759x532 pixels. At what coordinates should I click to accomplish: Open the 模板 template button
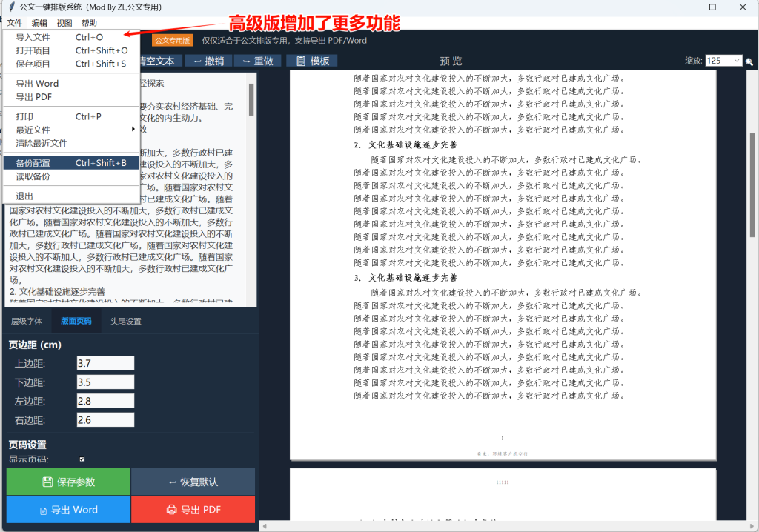point(312,61)
